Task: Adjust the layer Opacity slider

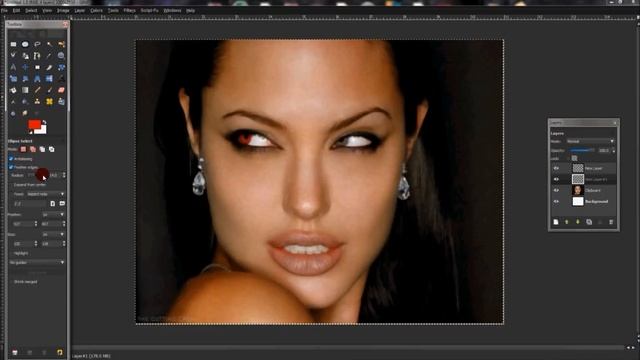Action: [582, 150]
